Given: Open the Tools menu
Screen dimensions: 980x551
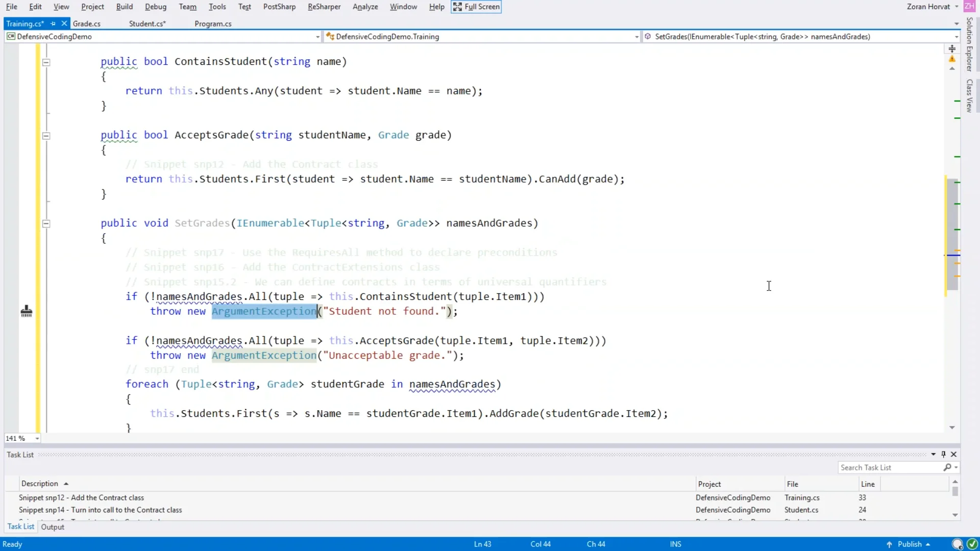Looking at the screenshot, I should (x=217, y=7).
